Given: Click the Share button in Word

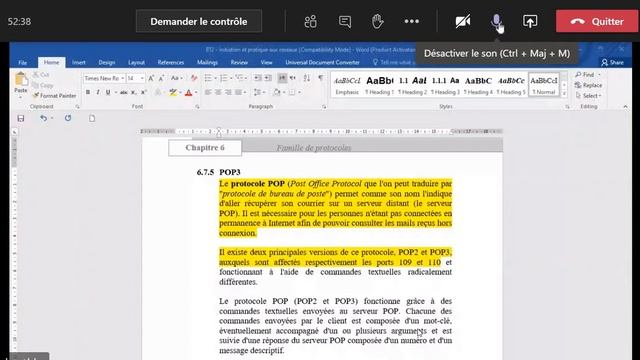Looking at the screenshot, I should 612,62.
